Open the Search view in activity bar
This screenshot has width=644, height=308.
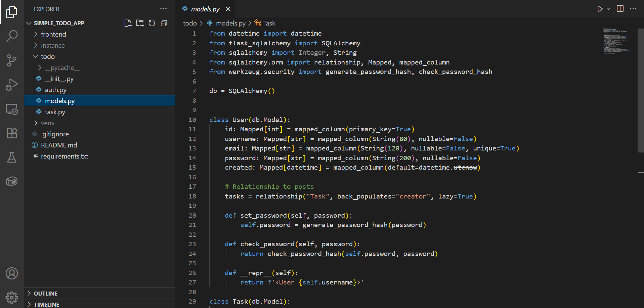pos(12,36)
